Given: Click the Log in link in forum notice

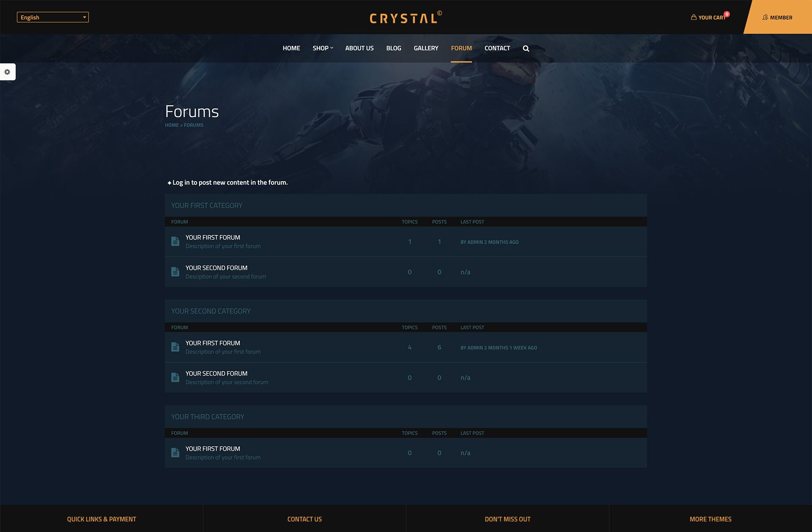Looking at the screenshot, I should click(x=180, y=182).
